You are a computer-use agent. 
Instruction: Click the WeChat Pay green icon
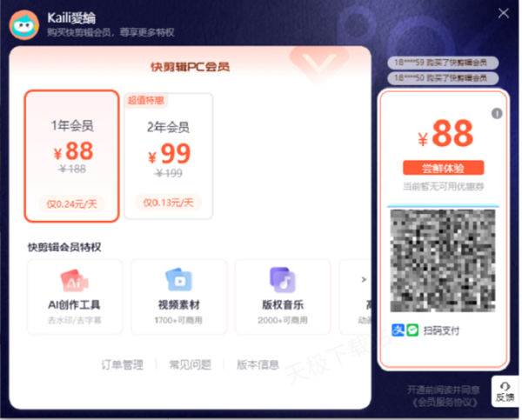click(x=412, y=330)
